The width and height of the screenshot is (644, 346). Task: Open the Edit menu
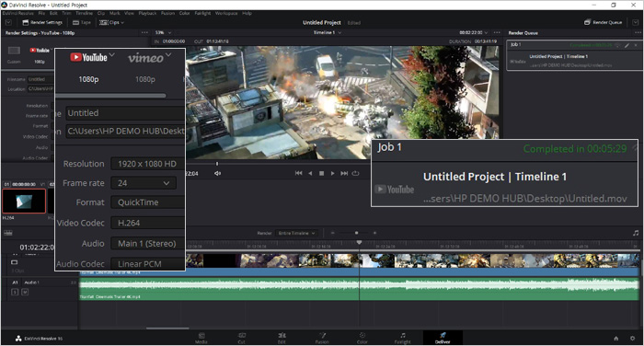coord(53,13)
